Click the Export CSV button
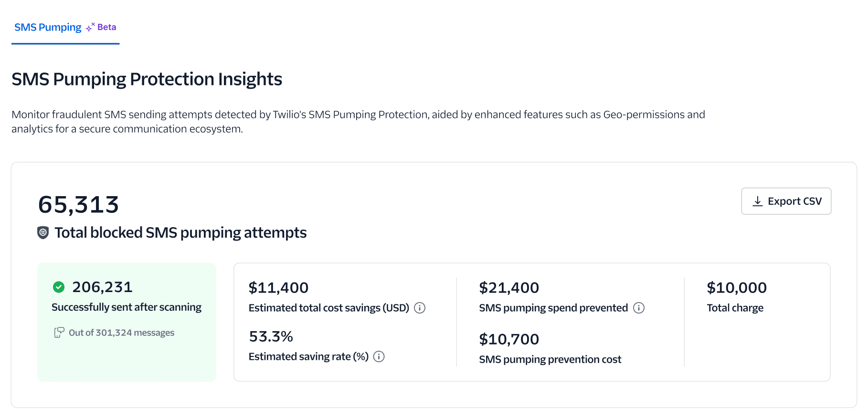The image size is (868, 419). 786,201
